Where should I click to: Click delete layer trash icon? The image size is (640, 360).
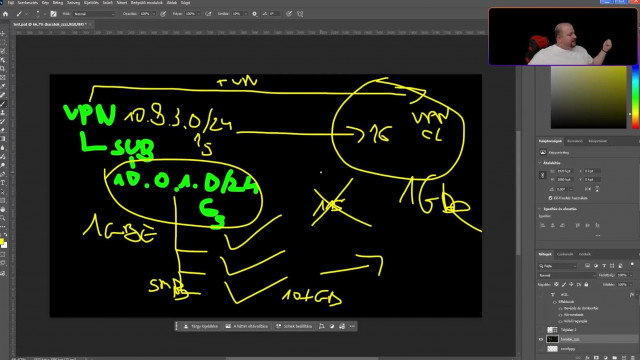(632, 358)
